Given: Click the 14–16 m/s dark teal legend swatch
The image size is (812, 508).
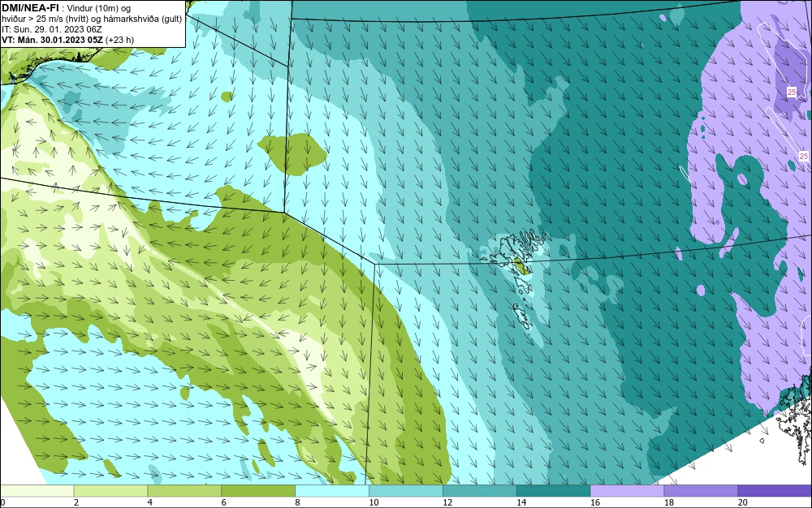Looking at the screenshot, I should [554, 491].
